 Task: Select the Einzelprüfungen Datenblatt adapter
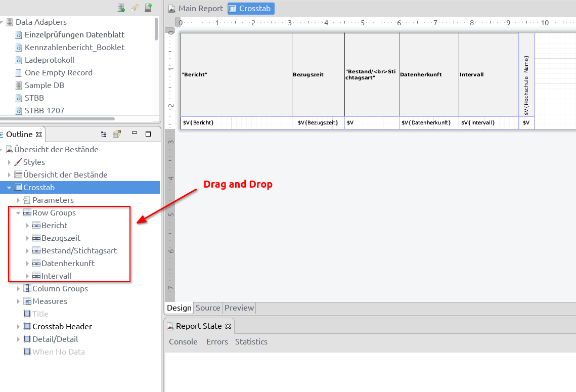pos(74,35)
